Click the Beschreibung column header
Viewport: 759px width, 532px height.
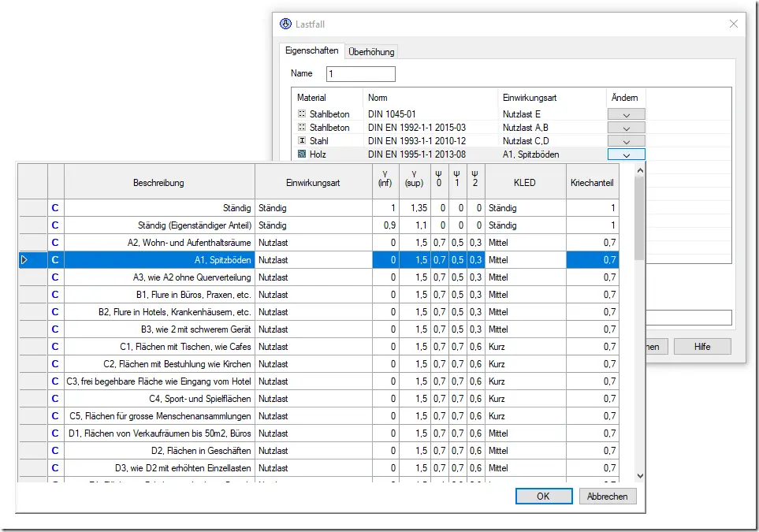click(x=159, y=183)
